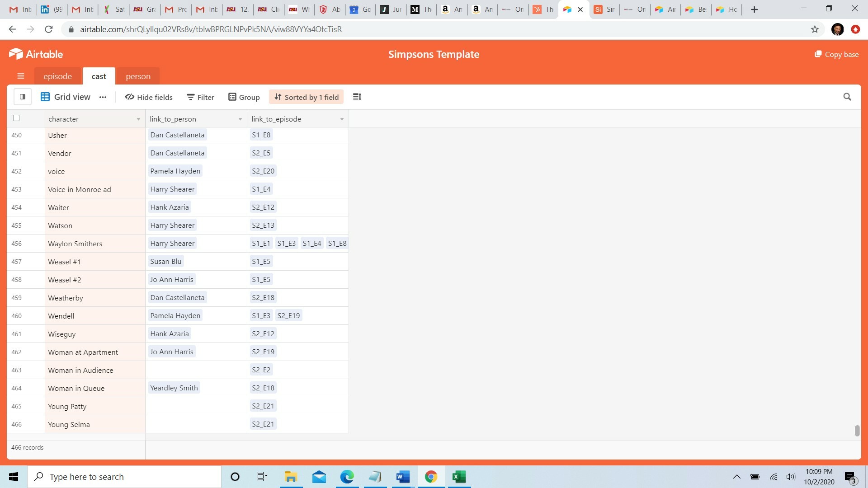Image resolution: width=868 pixels, height=488 pixels.
Task: Tick the select-all records checkbox
Action: [16, 118]
